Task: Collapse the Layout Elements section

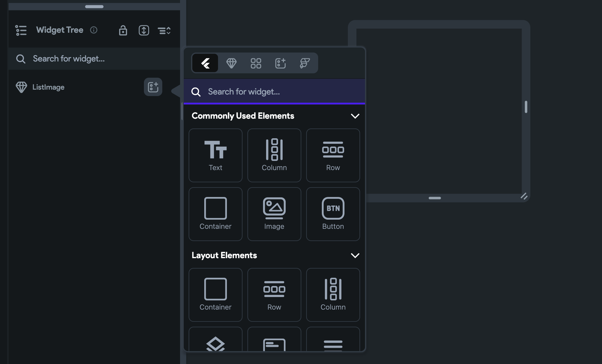Action: tap(355, 255)
